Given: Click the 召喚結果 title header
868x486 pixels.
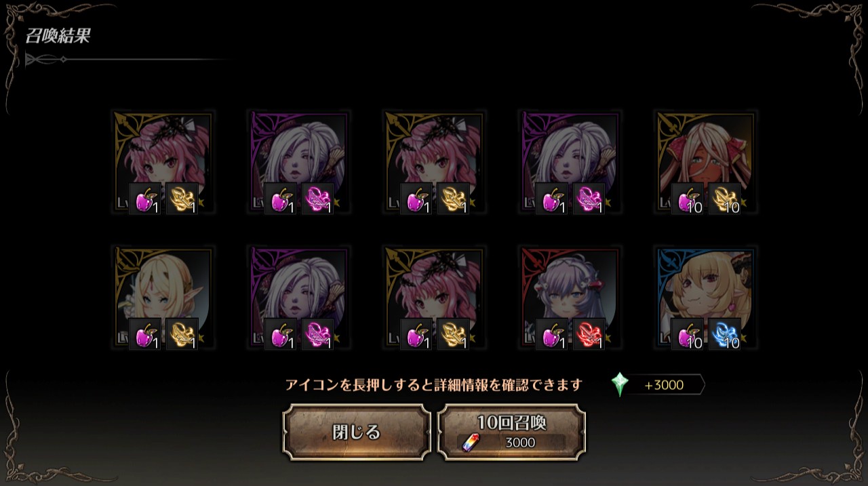Looking at the screenshot, I should (x=58, y=36).
